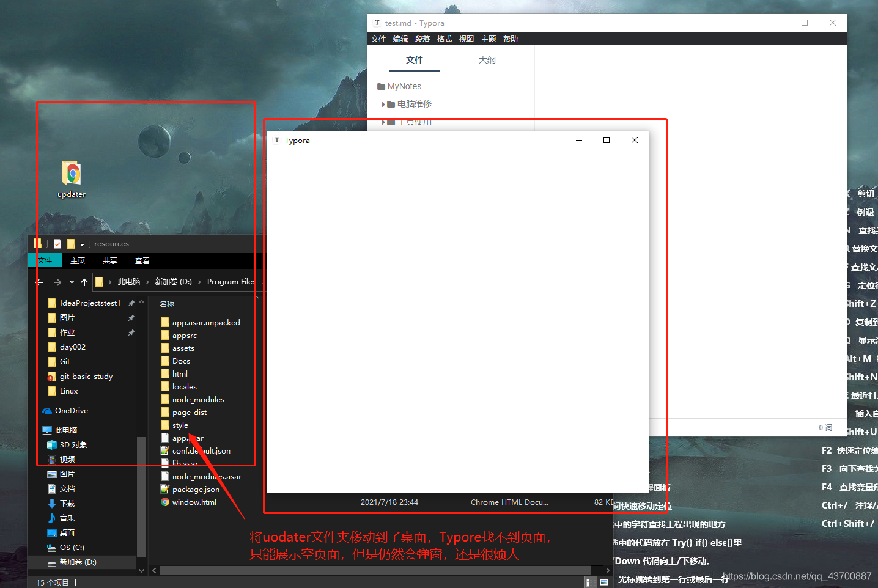Select IdeaProjectstest1 in the quick access list

[90, 303]
